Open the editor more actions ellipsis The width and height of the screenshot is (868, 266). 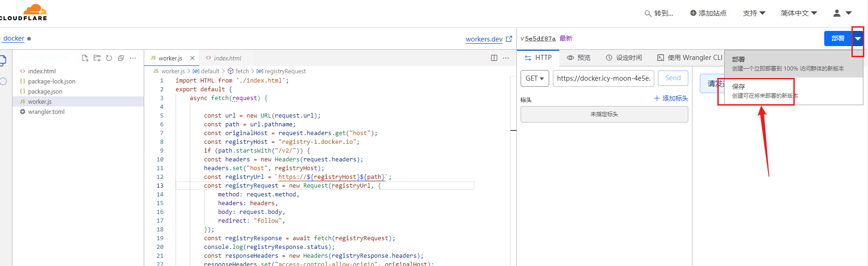coord(506,58)
